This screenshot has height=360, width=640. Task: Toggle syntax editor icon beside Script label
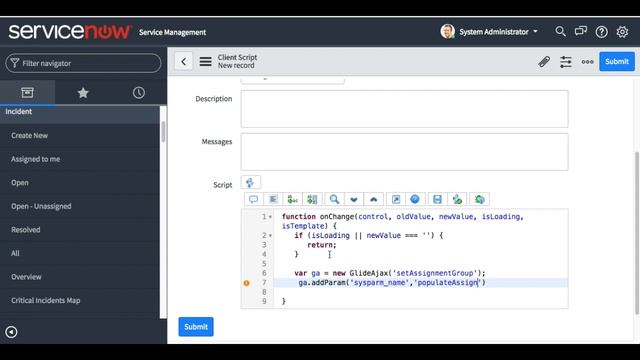tap(251, 183)
